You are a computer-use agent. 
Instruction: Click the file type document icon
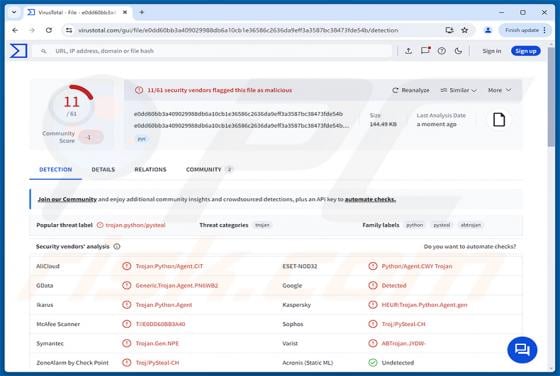[x=499, y=120]
